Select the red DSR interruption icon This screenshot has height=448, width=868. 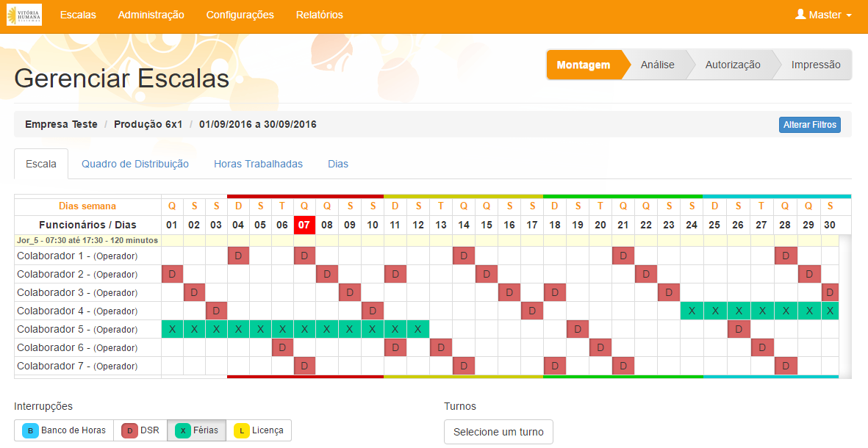pyautogui.click(x=129, y=430)
